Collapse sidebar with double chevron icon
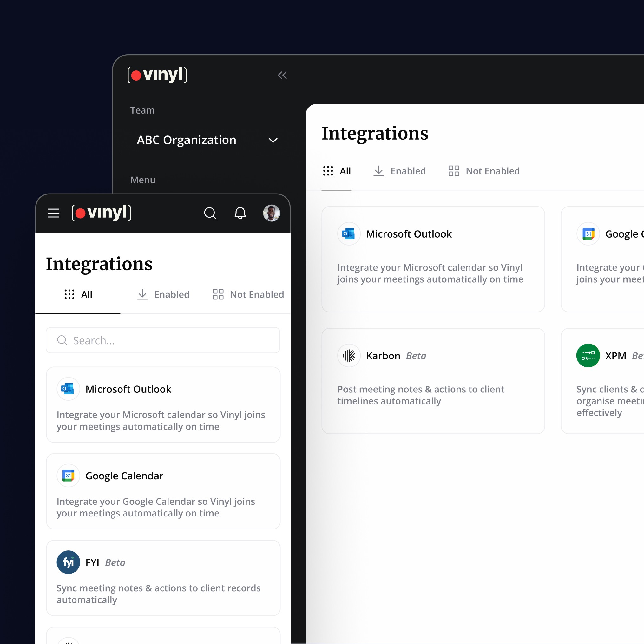Viewport: 644px width, 644px height. tap(282, 75)
